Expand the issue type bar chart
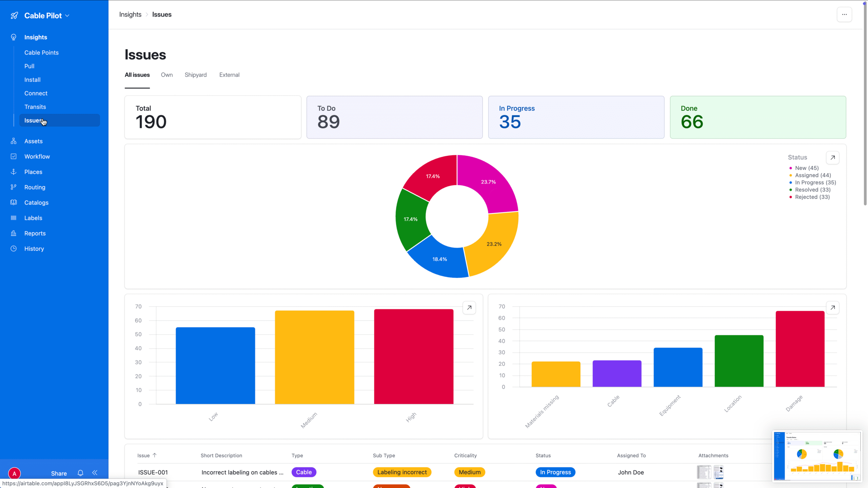The image size is (868, 488). [832, 308]
